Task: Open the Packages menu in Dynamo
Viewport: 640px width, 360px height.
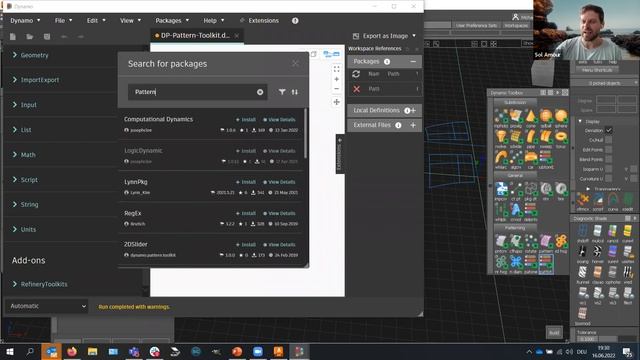Action: click(172, 20)
